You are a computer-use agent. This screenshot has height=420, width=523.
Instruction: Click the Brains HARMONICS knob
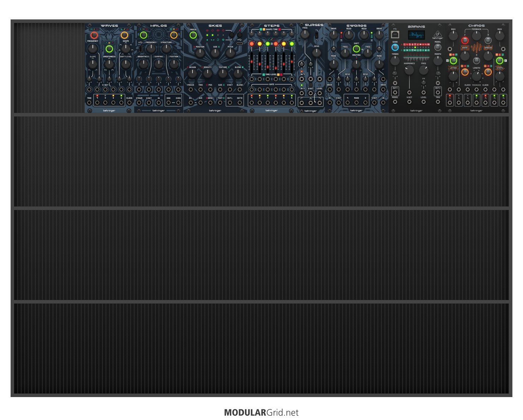[x=409, y=70]
